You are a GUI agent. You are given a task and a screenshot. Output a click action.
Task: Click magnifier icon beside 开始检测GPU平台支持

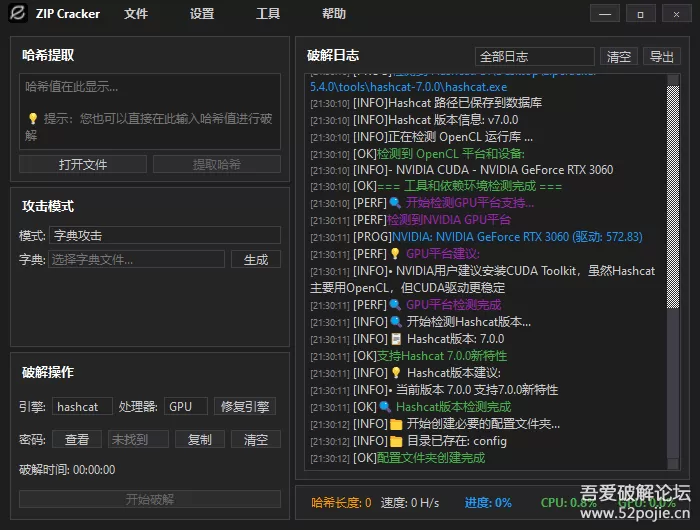point(395,203)
